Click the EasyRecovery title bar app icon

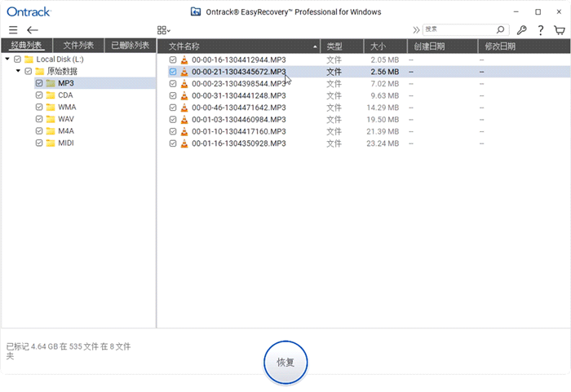point(196,11)
